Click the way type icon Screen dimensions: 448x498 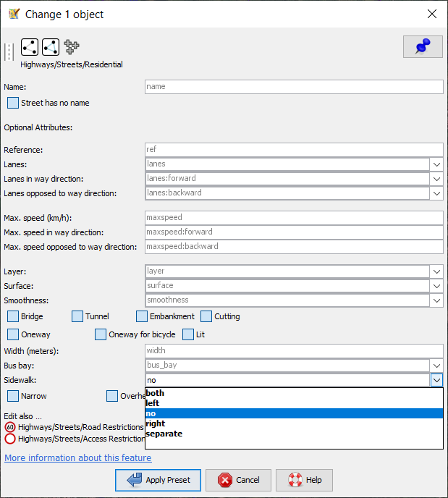pos(30,47)
